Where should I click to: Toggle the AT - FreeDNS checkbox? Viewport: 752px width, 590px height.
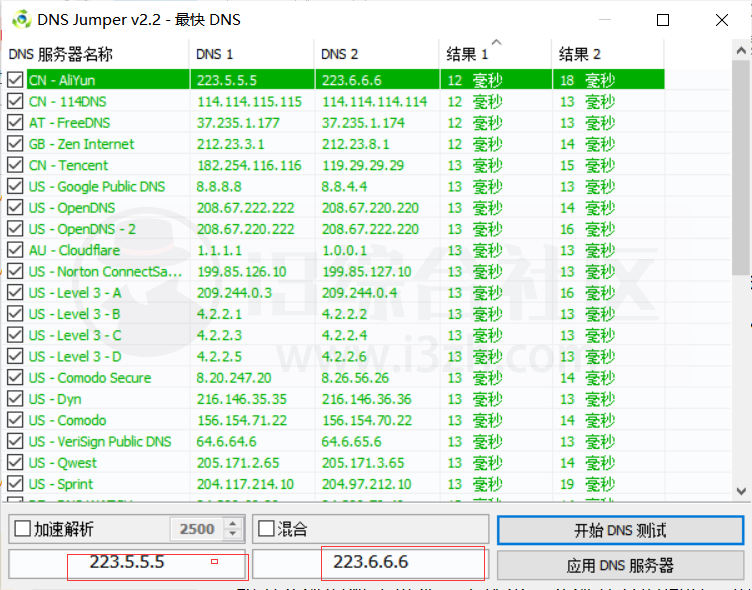coord(15,122)
